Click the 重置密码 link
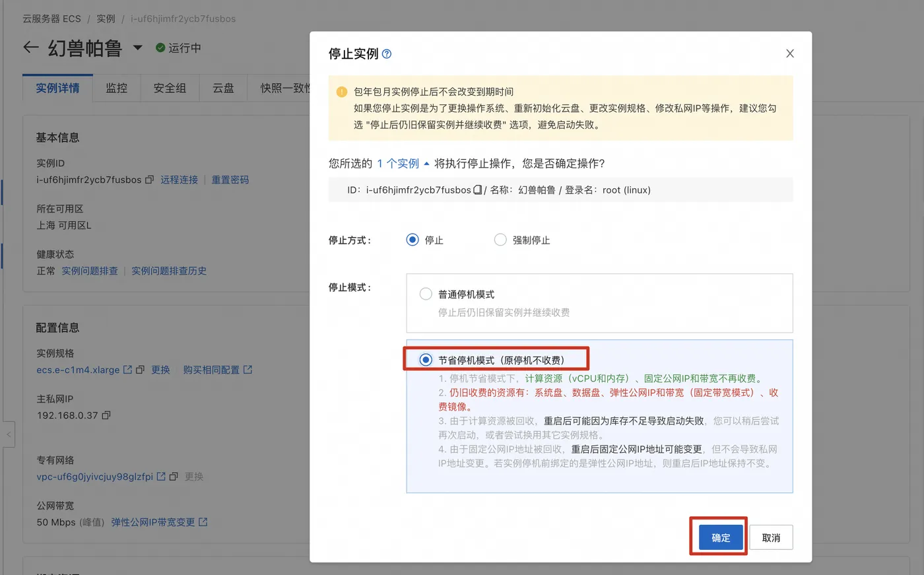924x575 pixels. coord(230,180)
